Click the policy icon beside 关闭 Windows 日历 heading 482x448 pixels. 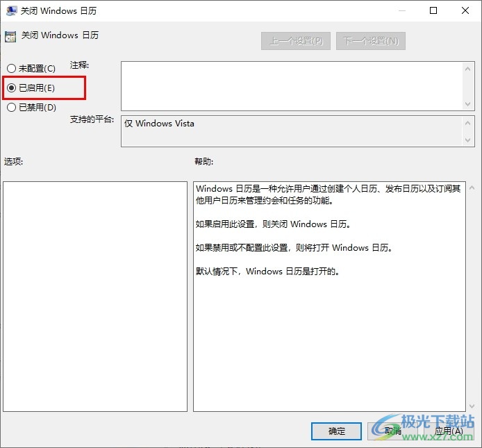[10, 37]
